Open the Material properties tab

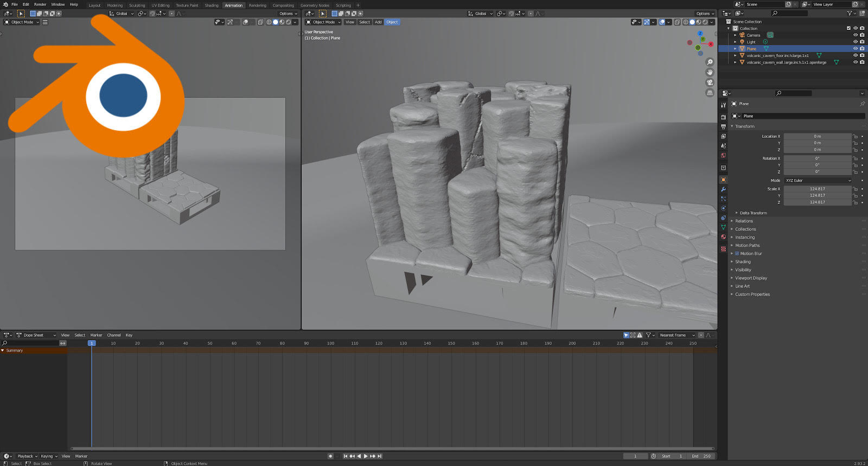click(723, 237)
